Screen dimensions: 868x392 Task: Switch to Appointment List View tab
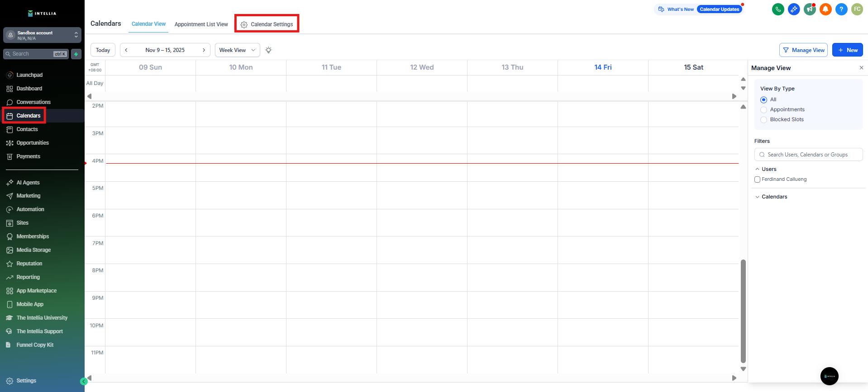[201, 24]
